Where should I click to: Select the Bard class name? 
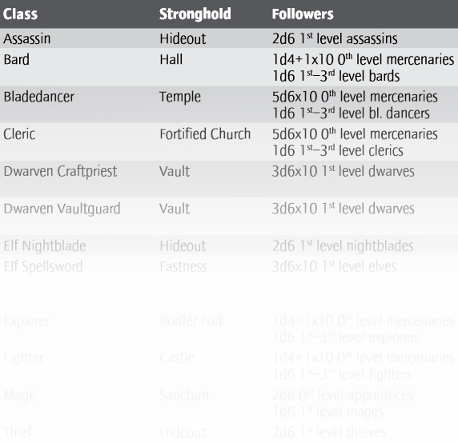(17, 60)
